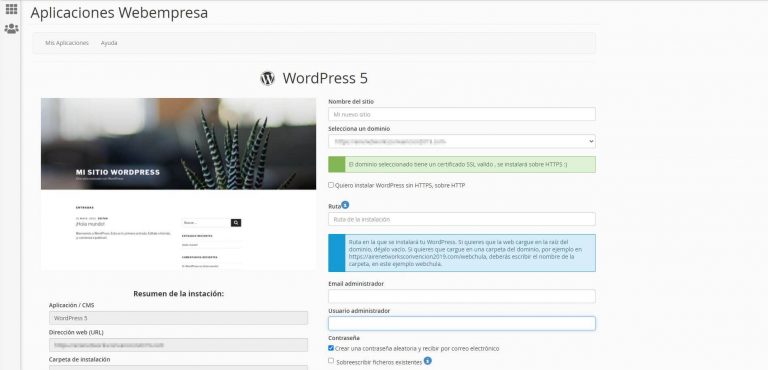
Task: Open Mis Aplicaciones tab
Action: pyautogui.click(x=67, y=43)
